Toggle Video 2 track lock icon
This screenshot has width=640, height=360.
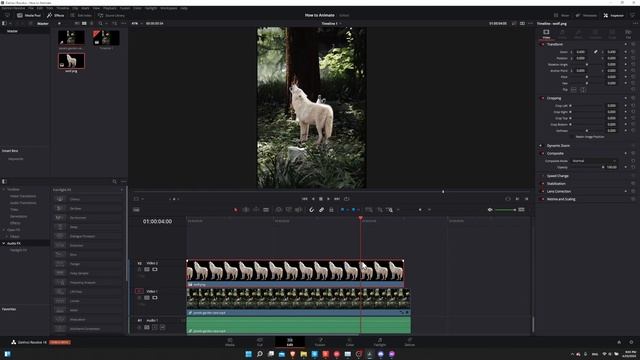pyautogui.click(x=140, y=269)
